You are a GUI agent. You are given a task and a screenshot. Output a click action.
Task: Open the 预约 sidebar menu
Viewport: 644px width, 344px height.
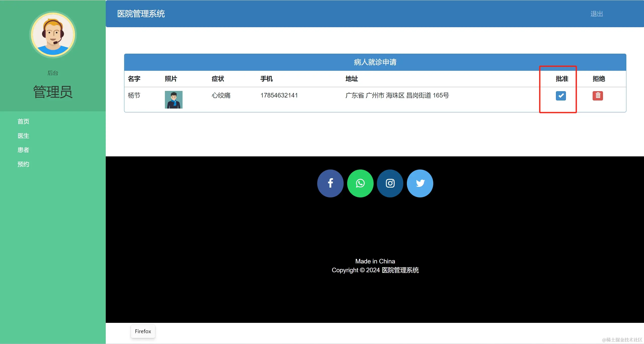click(23, 164)
